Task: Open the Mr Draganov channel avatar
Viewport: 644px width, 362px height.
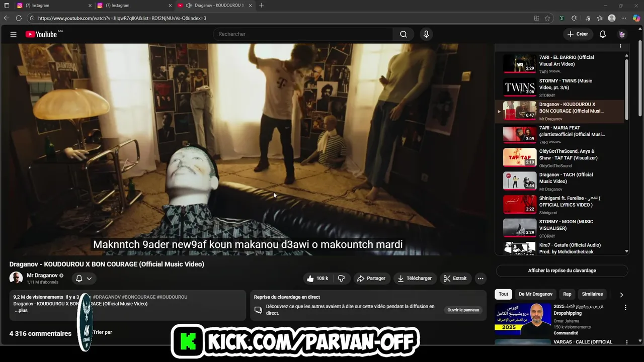Action: pos(16,278)
